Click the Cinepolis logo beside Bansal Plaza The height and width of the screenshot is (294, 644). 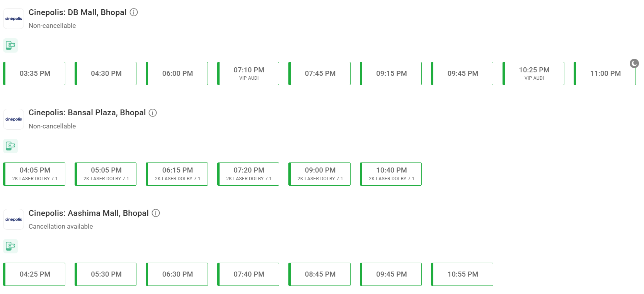[x=14, y=119]
